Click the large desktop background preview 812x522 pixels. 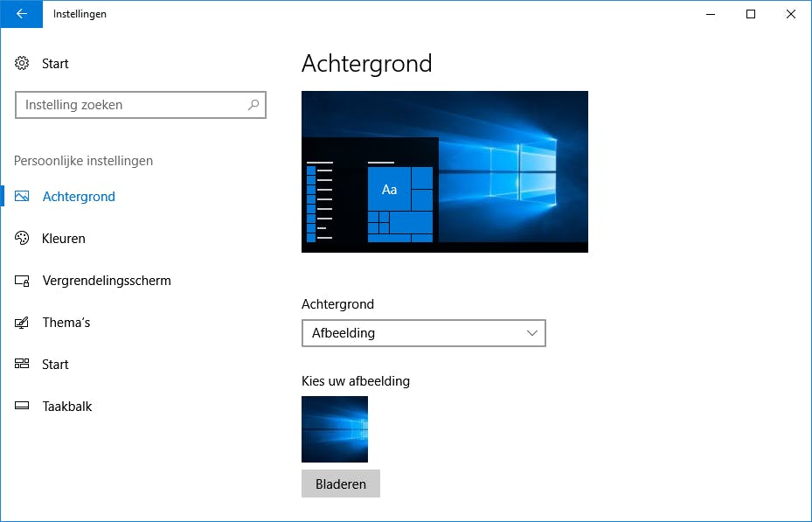[444, 171]
